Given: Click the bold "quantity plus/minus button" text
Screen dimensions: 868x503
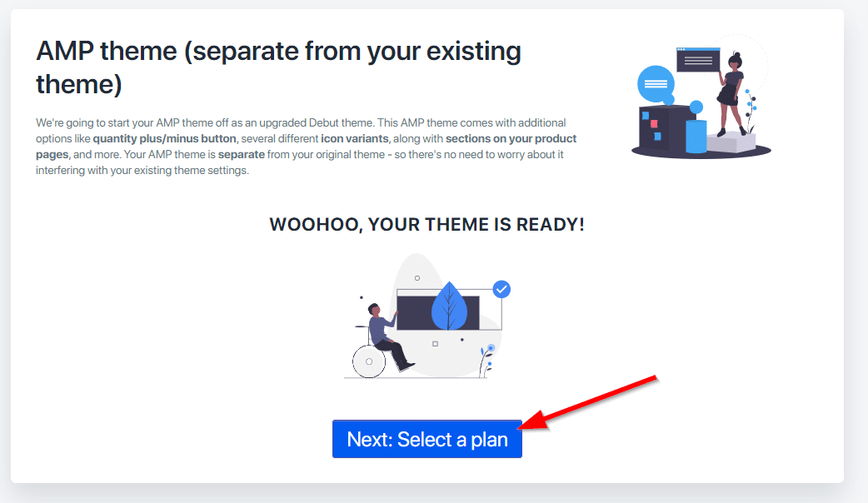Looking at the screenshot, I should click(164, 138).
